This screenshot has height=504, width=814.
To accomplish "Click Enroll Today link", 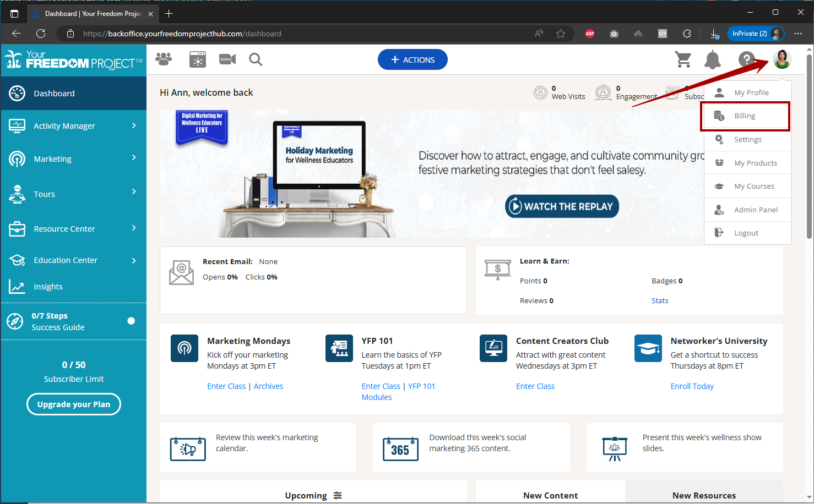I will pos(692,386).
